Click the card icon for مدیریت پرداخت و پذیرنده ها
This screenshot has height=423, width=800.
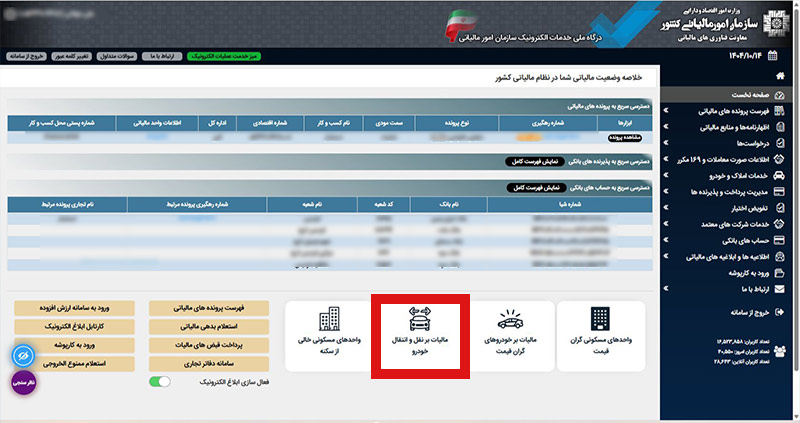(x=779, y=192)
